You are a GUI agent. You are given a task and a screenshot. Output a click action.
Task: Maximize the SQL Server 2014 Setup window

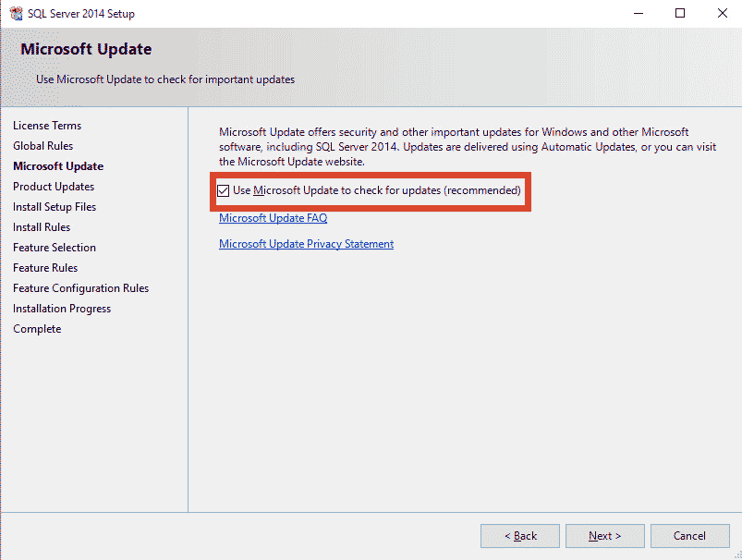[679, 13]
